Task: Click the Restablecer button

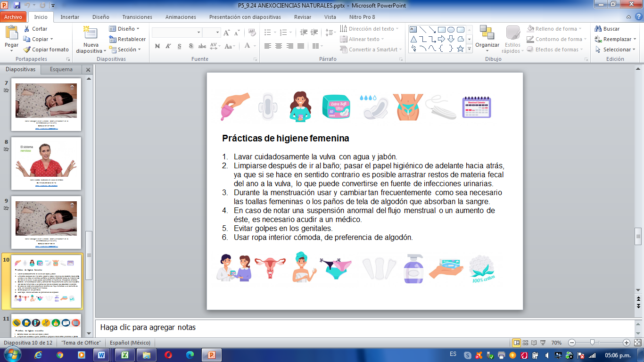Action: 127,39
